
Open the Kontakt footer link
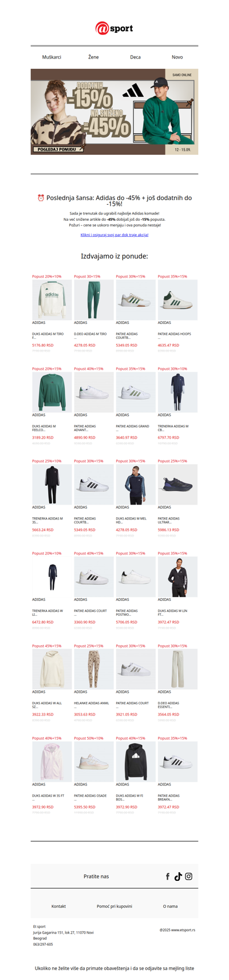coord(58,906)
